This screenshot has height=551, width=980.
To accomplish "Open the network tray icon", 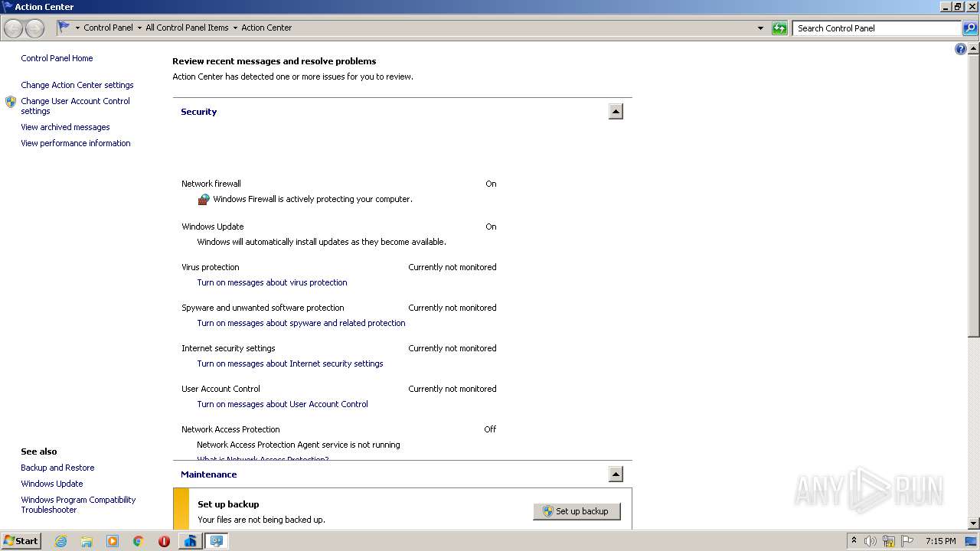I will coord(889,541).
